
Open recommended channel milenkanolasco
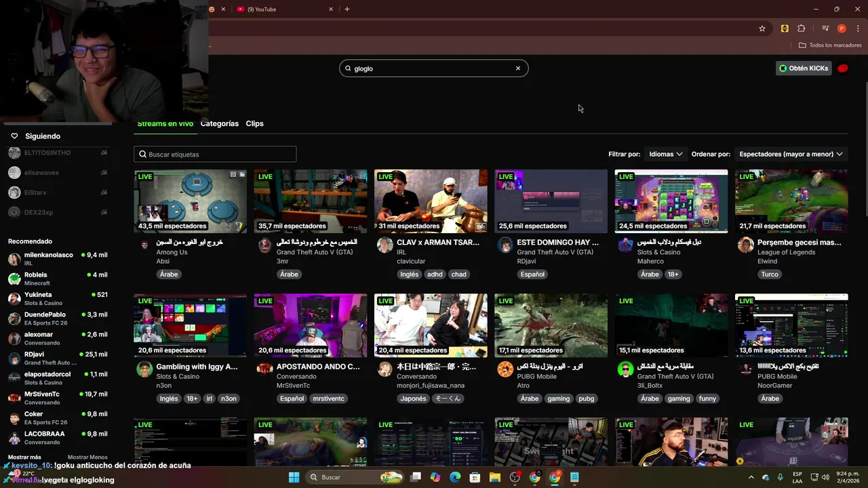(58, 259)
